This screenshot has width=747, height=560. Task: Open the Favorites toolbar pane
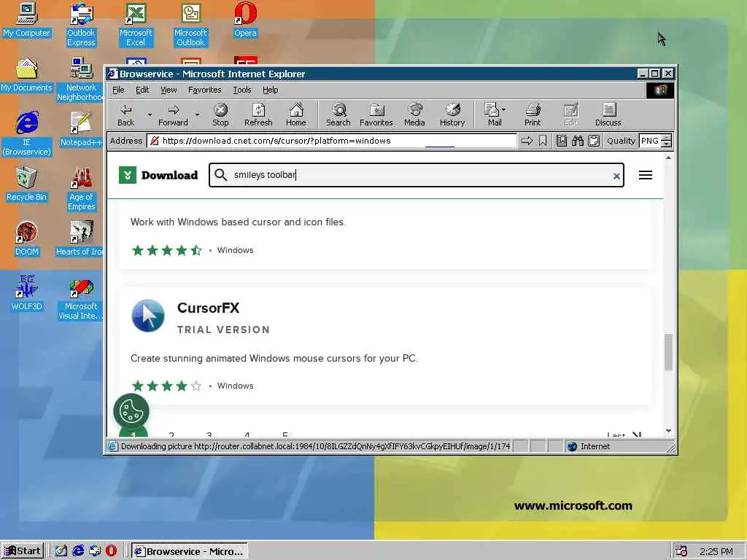click(376, 115)
